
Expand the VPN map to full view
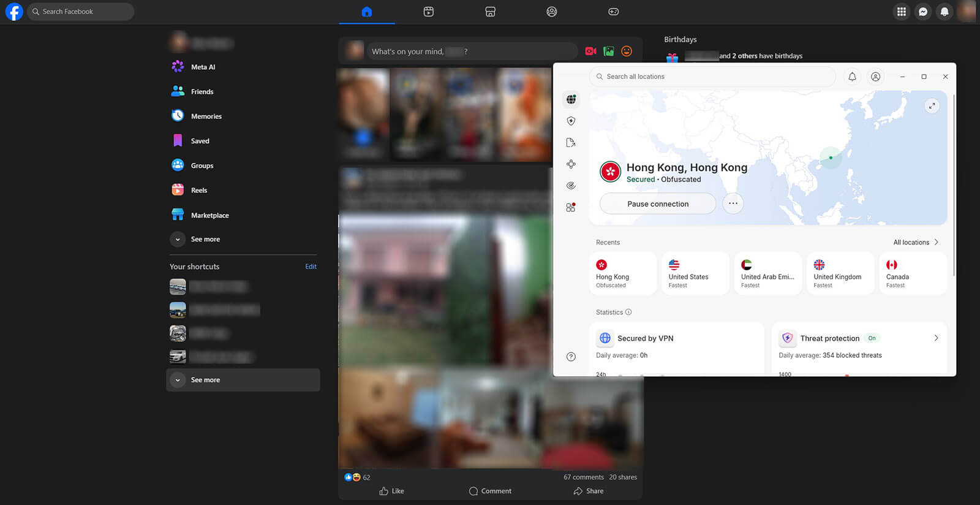[932, 105]
